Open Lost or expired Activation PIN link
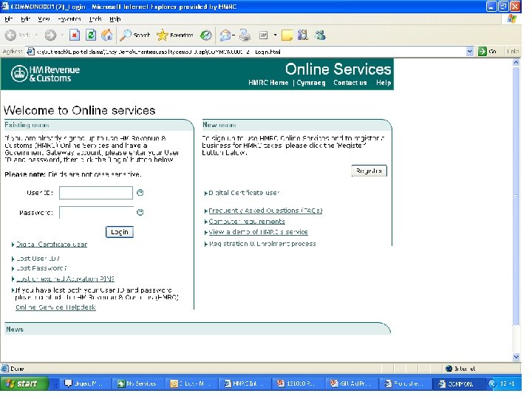Viewport: 532px width, 399px height. tap(65, 279)
